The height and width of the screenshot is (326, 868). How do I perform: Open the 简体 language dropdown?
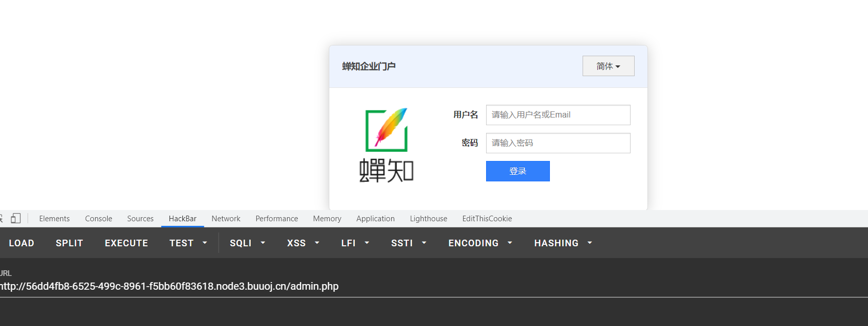[x=608, y=66]
